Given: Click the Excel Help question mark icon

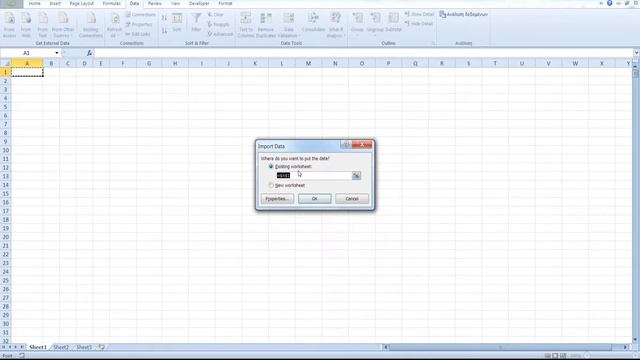Looking at the screenshot, I should pos(609,3).
